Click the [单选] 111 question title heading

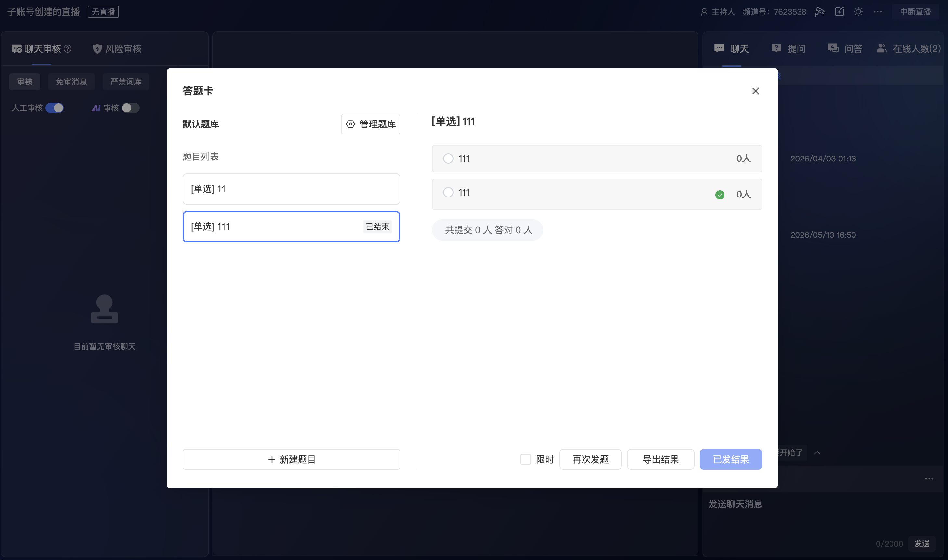[453, 121]
